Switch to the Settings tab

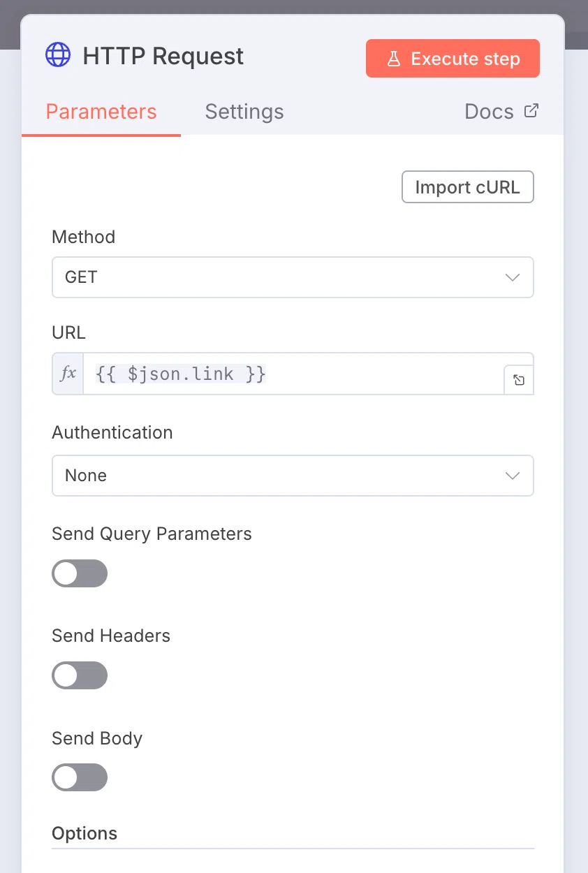click(x=244, y=112)
